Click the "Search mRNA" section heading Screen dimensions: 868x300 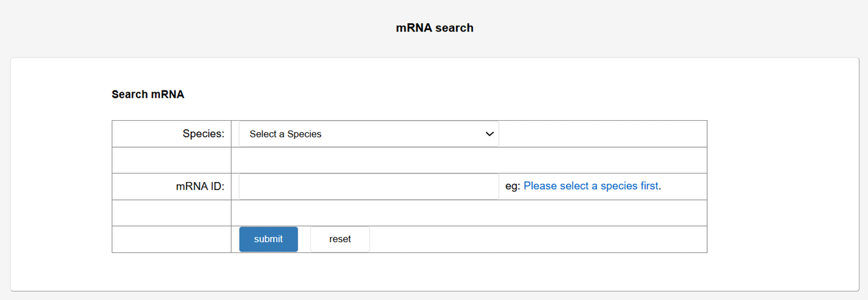click(x=148, y=94)
